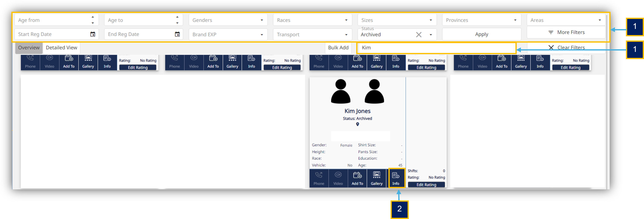Click the Phone icon for Kim Jones
This screenshot has width=644, height=219.
point(319,178)
